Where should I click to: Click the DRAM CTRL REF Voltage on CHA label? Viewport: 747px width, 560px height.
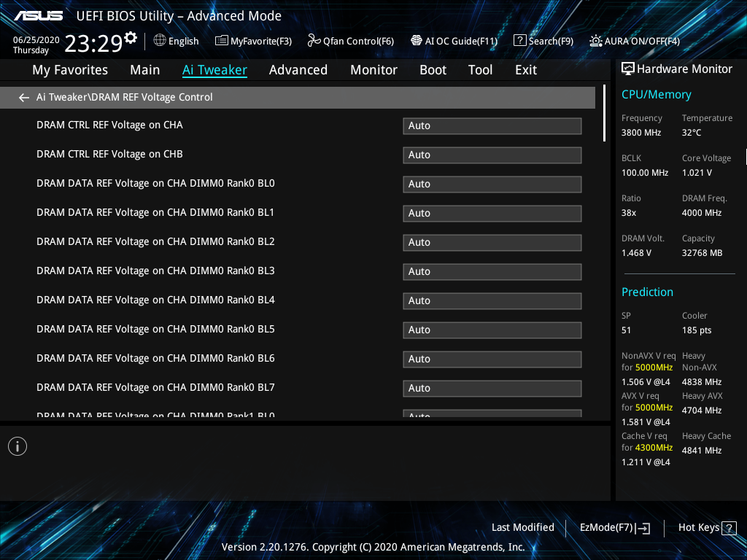coord(109,125)
